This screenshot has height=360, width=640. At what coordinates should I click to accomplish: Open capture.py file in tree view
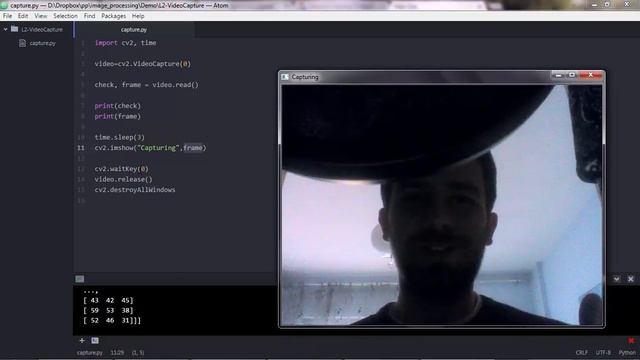(x=42, y=43)
